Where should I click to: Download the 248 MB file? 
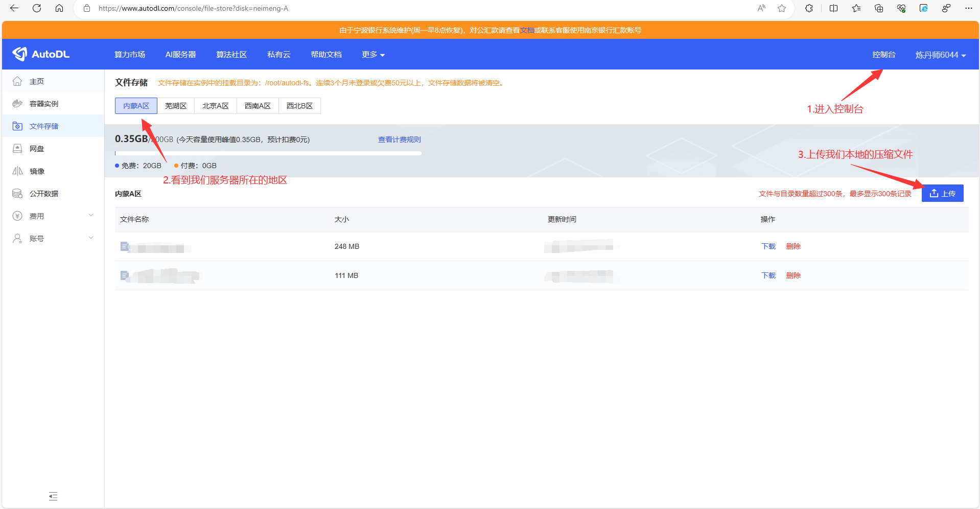tap(768, 246)
